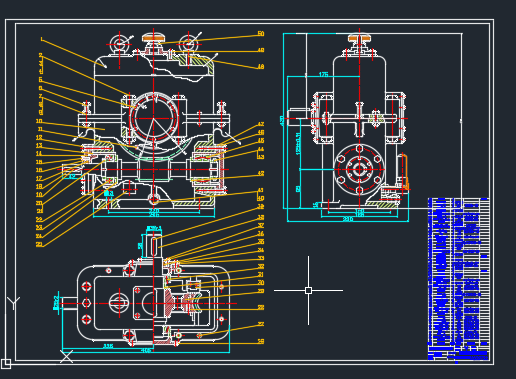Select part number label 37

point(261,226)
